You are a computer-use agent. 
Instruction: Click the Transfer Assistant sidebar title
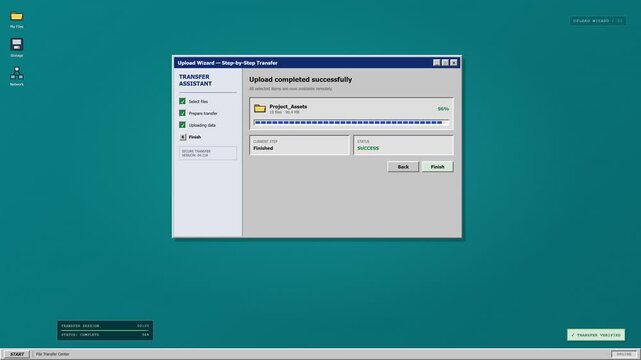(195, 80)
